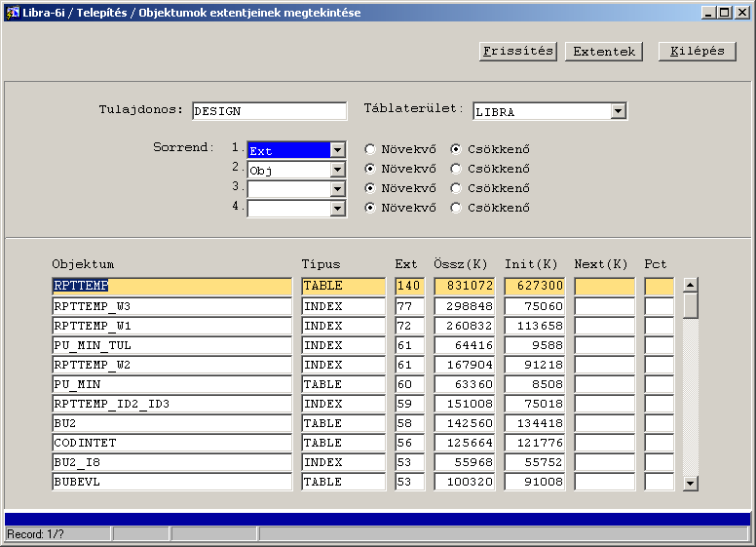Click the Össz(K) value 125664
756x547 pixels.
click(x=465, y=443)
